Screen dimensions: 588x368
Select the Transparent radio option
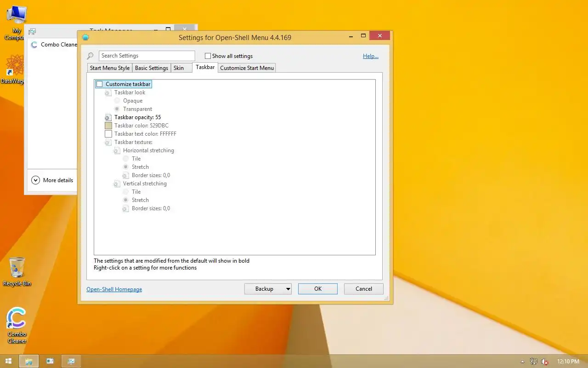(x=117, y=109)
